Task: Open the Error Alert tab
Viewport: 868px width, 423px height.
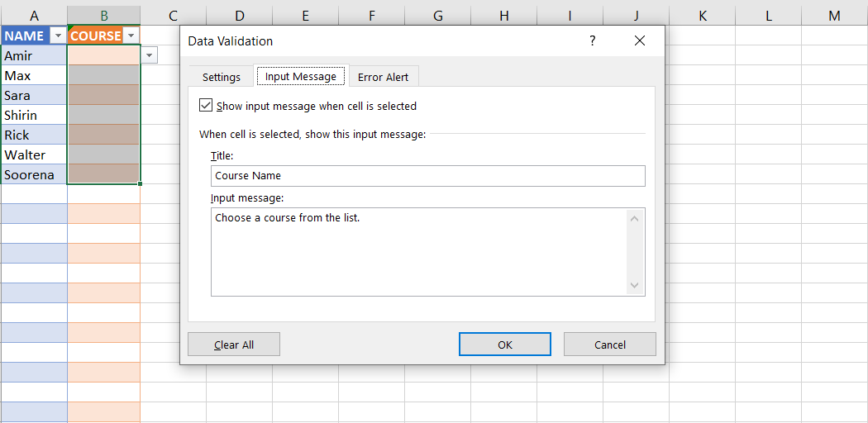Action: point(384,77)
